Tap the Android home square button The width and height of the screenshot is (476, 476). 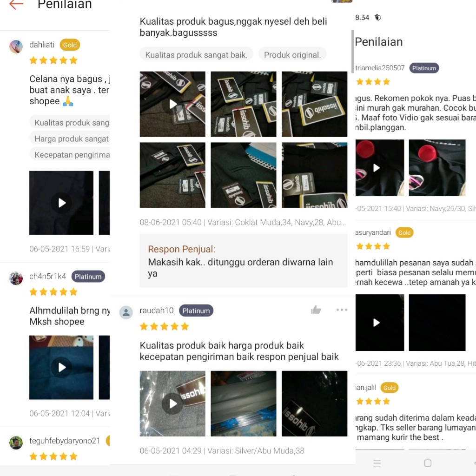pos(428,463)
